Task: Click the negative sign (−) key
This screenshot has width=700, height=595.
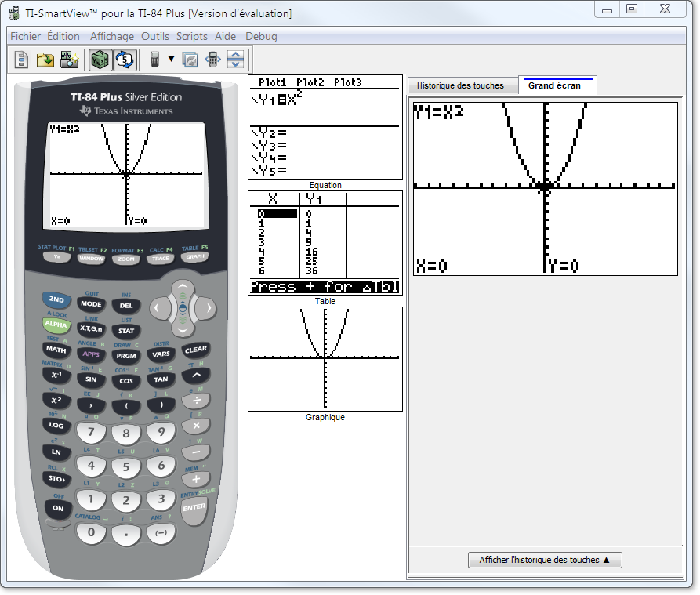Action: (x=161, y=533)
